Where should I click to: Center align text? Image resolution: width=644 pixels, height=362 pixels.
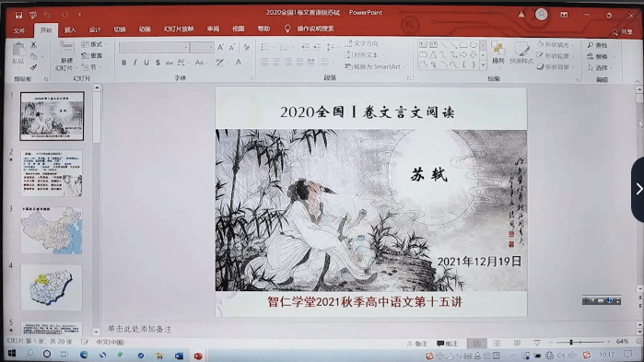276,63
